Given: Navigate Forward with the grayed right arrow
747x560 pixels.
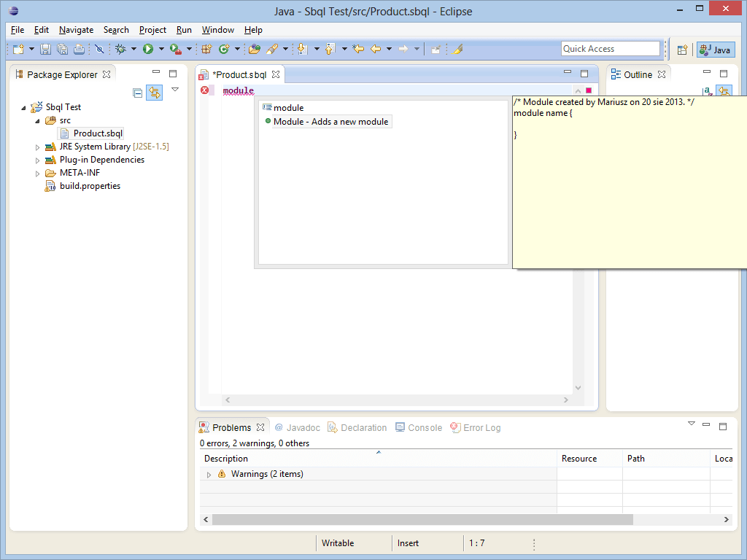Looking at the screenshot, I should tap(403, 49).
